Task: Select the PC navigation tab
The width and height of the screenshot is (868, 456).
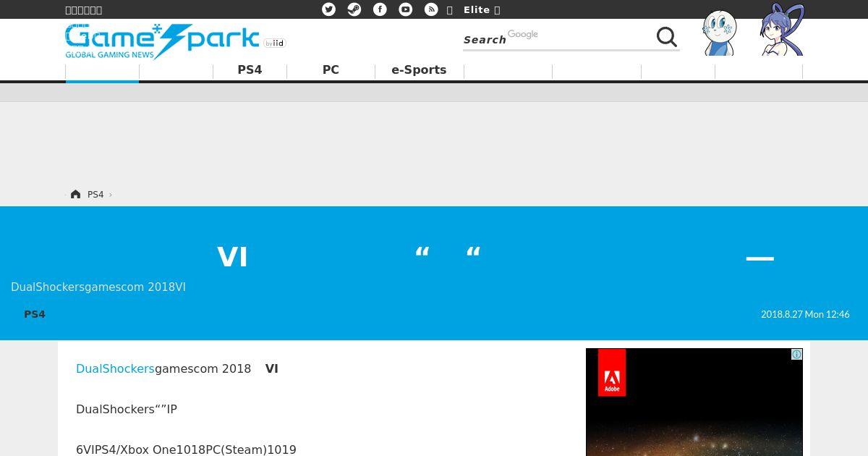Action: tap(331, 70)
